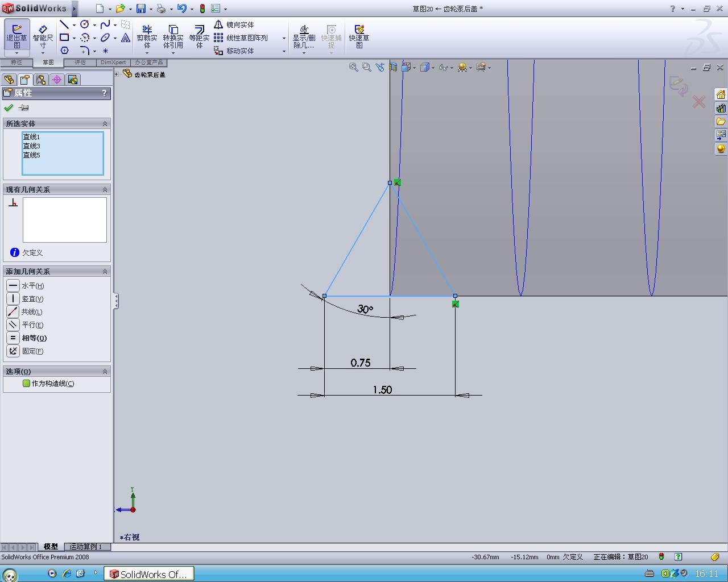
Task: Open the Line tool dropdown arrow
Action: coord(74,25)
